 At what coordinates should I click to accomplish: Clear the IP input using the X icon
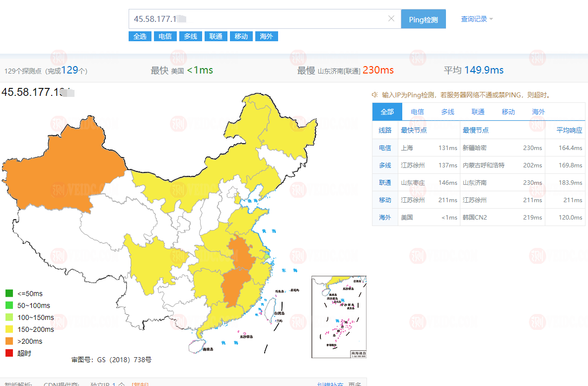[391, 18]
